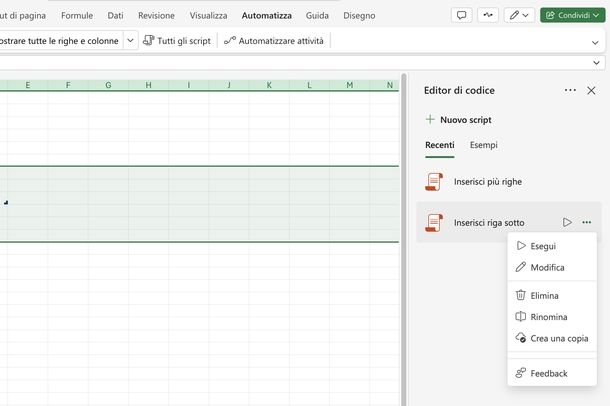The height and width of the screenshot is (406, 610).
Task: Switch to the Esempi tab
Action: point(484,145)
